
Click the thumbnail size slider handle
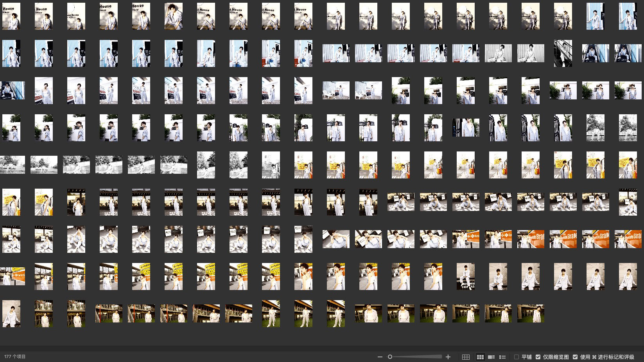[x=390, y=357]
